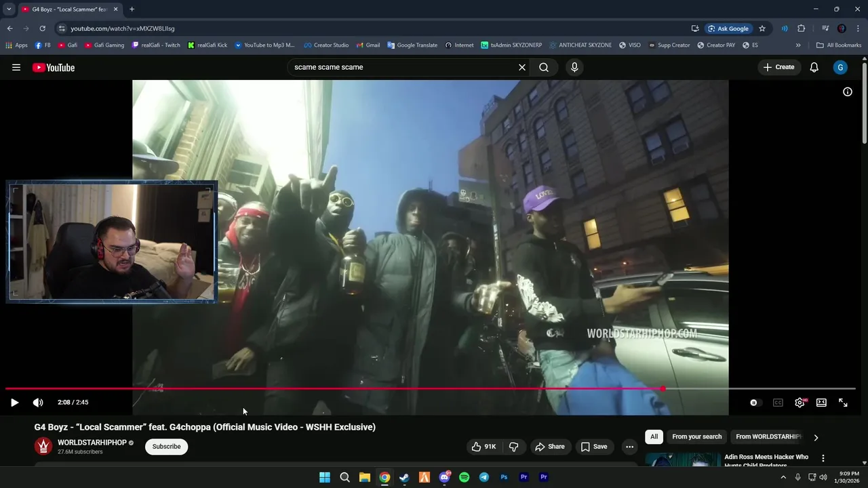Share the video
Viewport: 868px width, 488px height.
click(x=549, y=447)
